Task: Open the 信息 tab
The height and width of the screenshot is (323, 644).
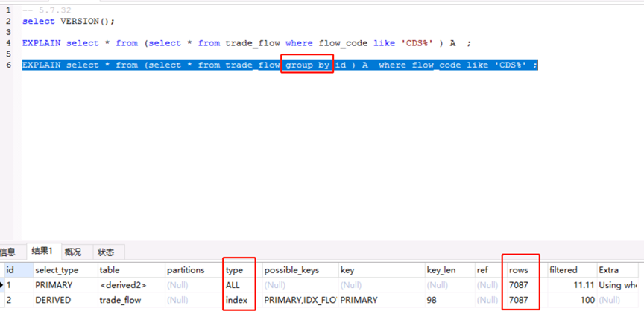Action: 7,252
